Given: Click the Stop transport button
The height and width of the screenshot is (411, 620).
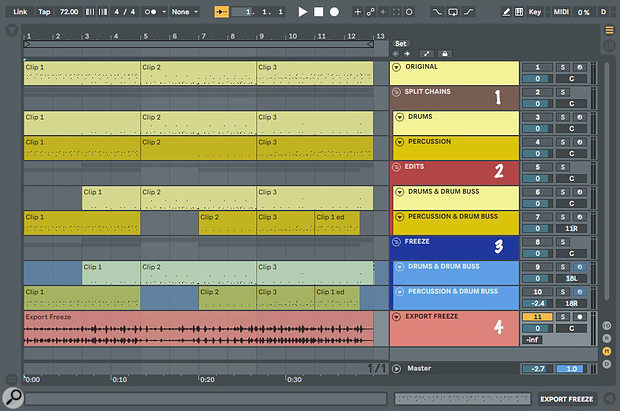Looking at the screenshot, I should tap(318, 12).
